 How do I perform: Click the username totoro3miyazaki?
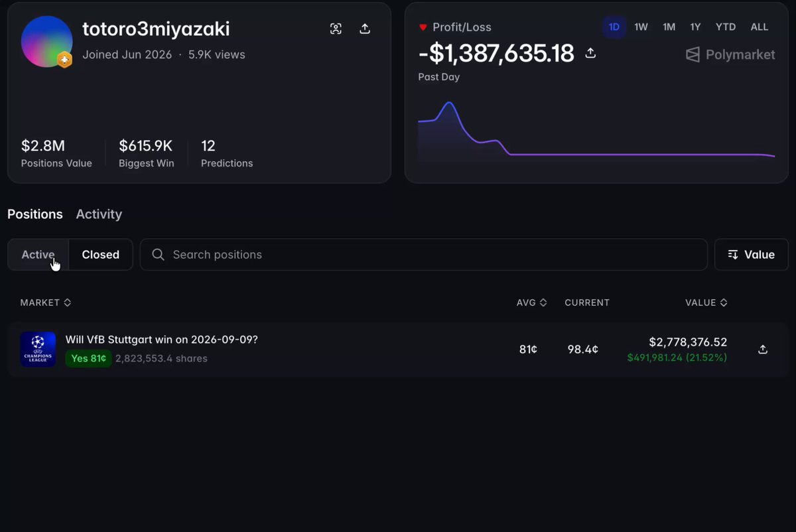[x=156, y=29]
